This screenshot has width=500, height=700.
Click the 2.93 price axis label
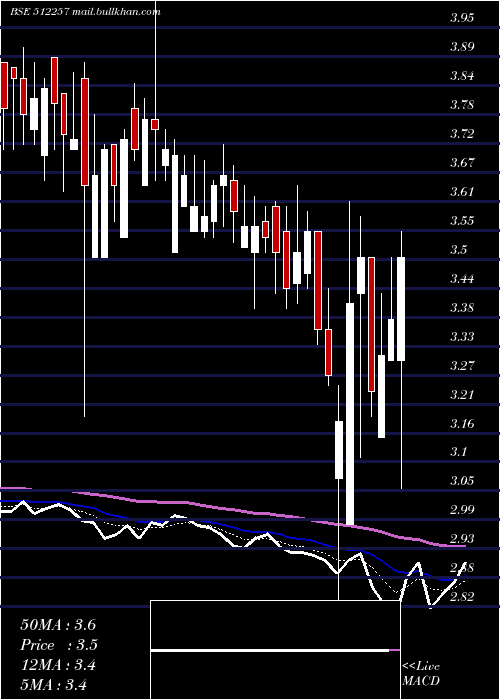[462, 539]
